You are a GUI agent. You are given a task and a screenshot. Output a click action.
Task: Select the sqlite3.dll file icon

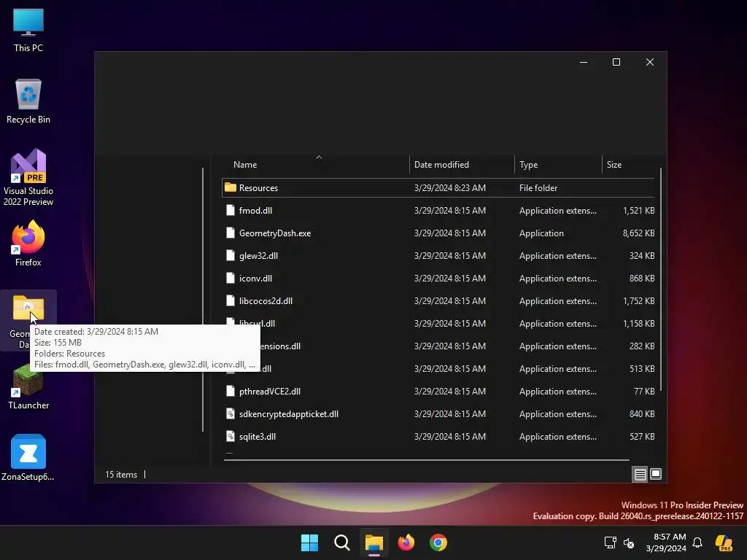pyautogui.click(x=231, y=436)
